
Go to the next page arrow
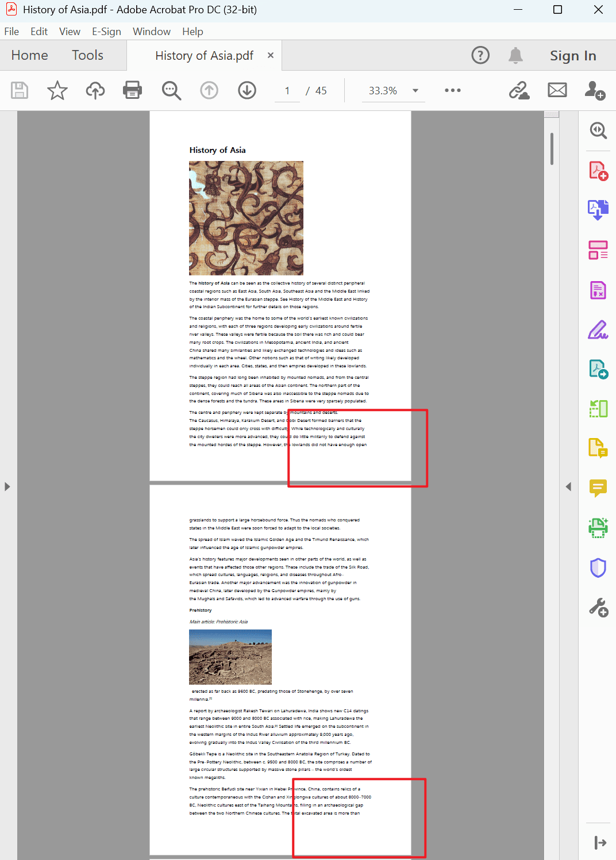click(247, 90)
